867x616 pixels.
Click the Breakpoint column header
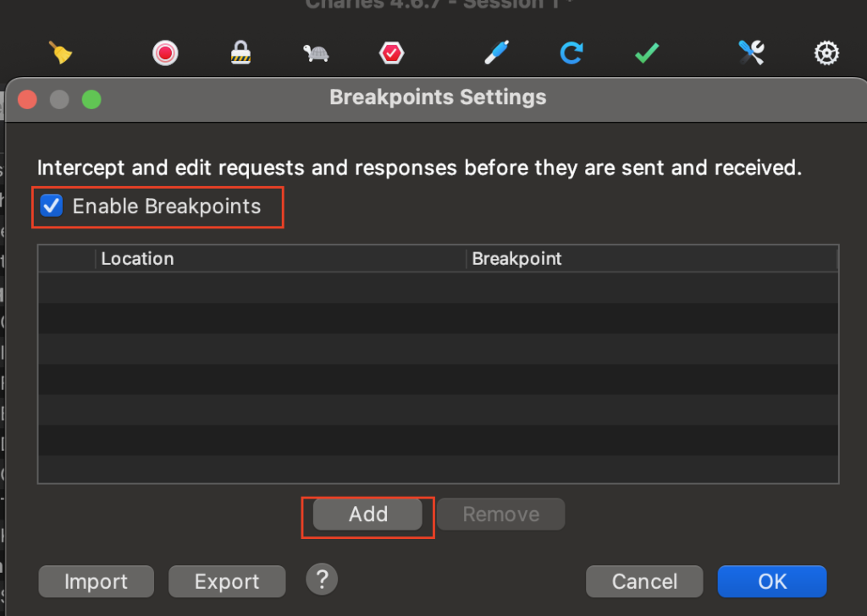(x=650, y=259)
